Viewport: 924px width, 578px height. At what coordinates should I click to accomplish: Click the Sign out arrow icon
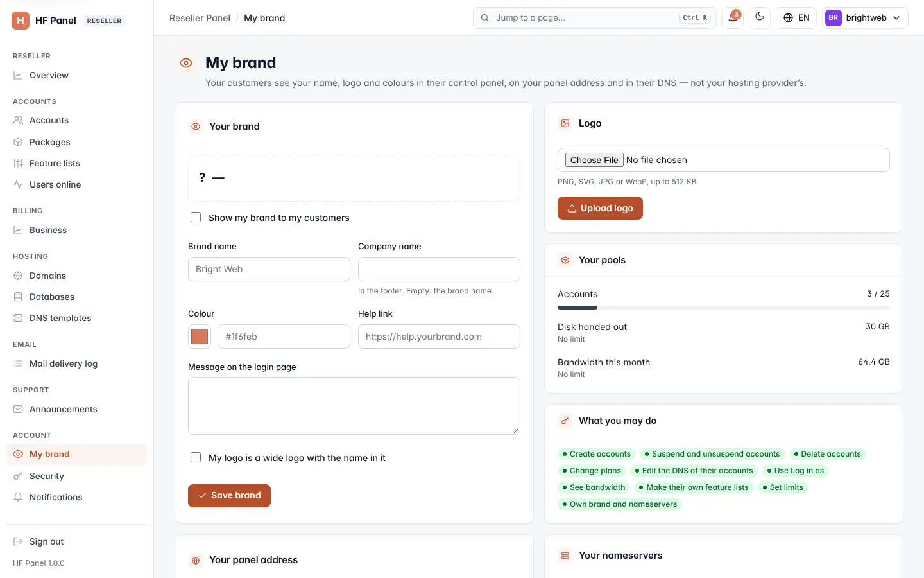point(18,541)
